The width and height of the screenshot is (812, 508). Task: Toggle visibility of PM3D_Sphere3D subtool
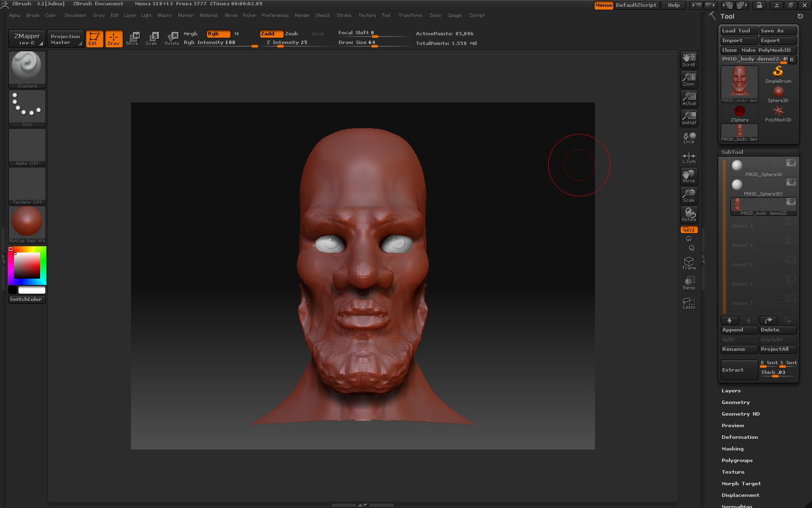tap(791, 163)
